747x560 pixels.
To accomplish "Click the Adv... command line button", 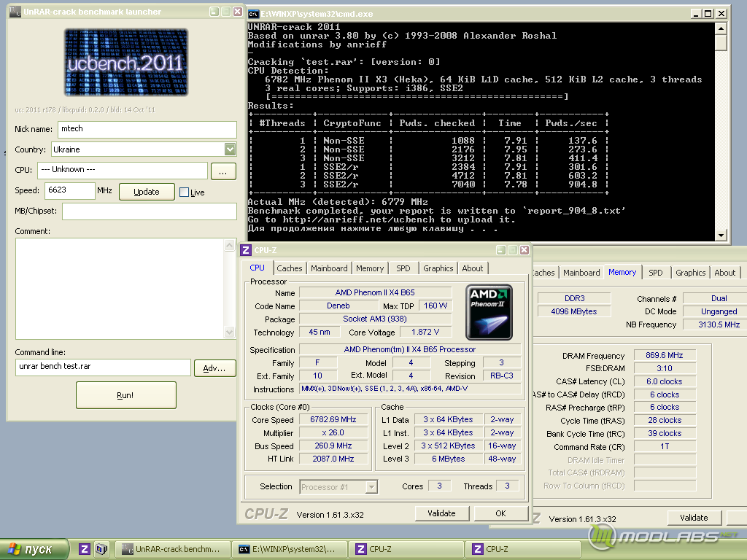I will 214,368.
